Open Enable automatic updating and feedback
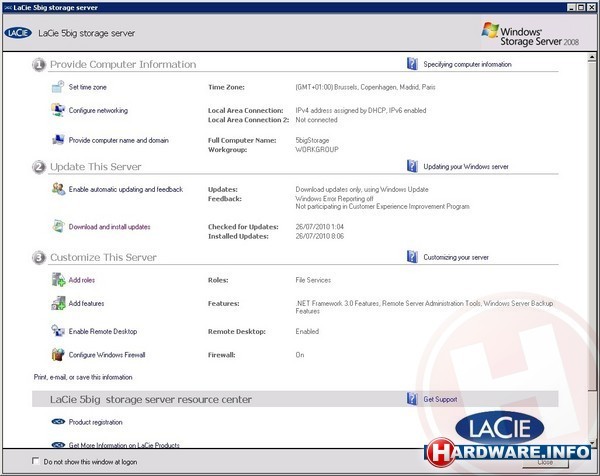 126,189
